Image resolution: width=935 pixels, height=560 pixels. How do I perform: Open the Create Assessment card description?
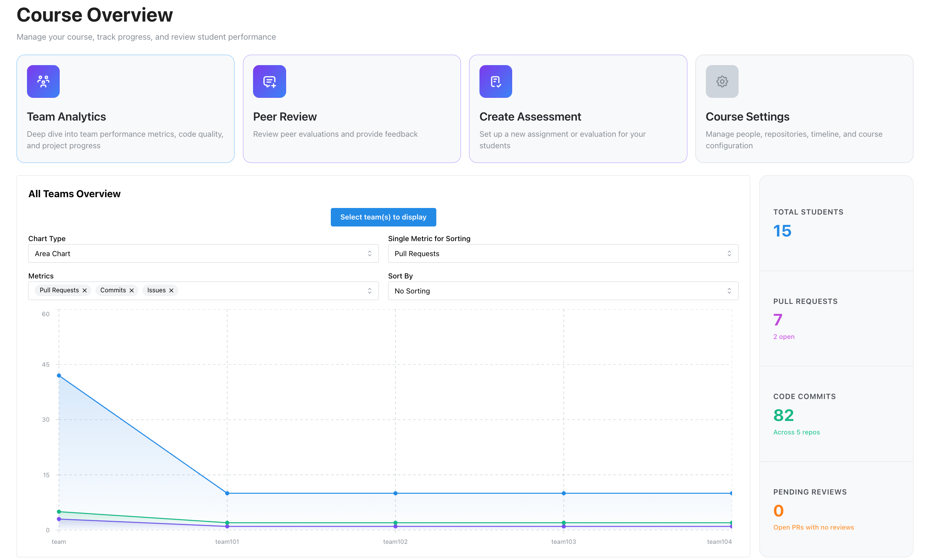pyautogui.click(x=563, y=140)
